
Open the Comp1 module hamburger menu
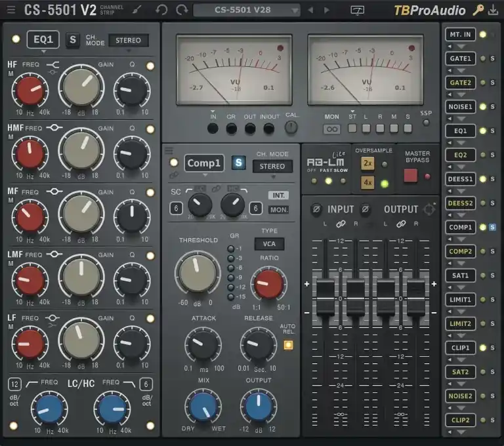[x=169, y=150]
